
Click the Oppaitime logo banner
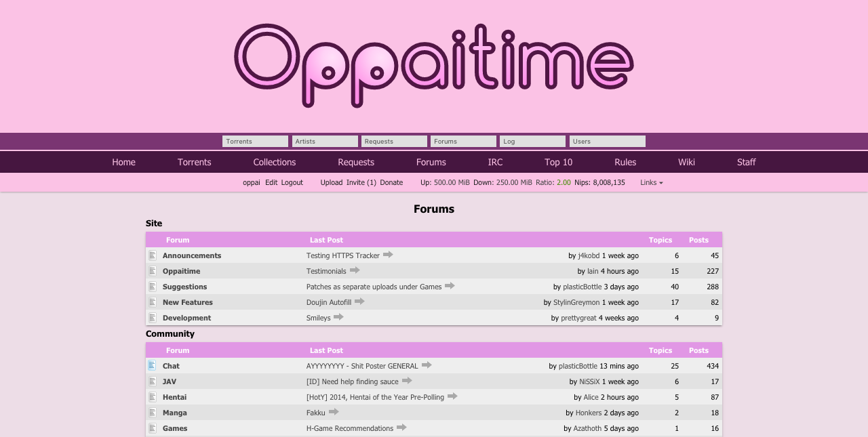coord(434,66)
